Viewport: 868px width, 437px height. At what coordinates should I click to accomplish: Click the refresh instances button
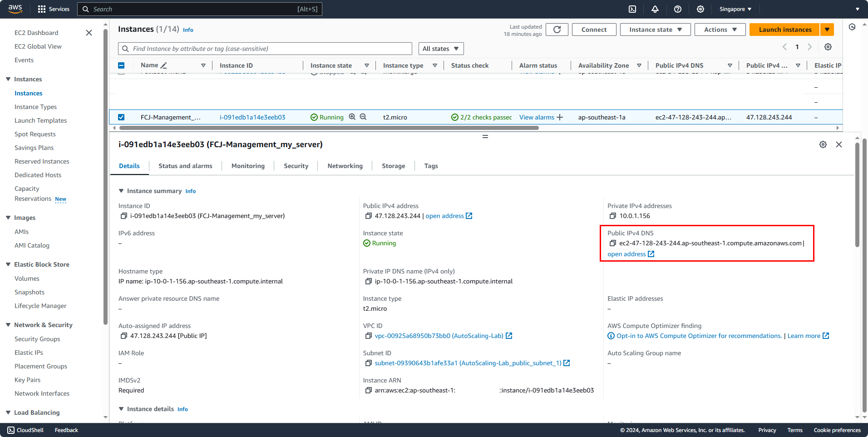[557, 30]
